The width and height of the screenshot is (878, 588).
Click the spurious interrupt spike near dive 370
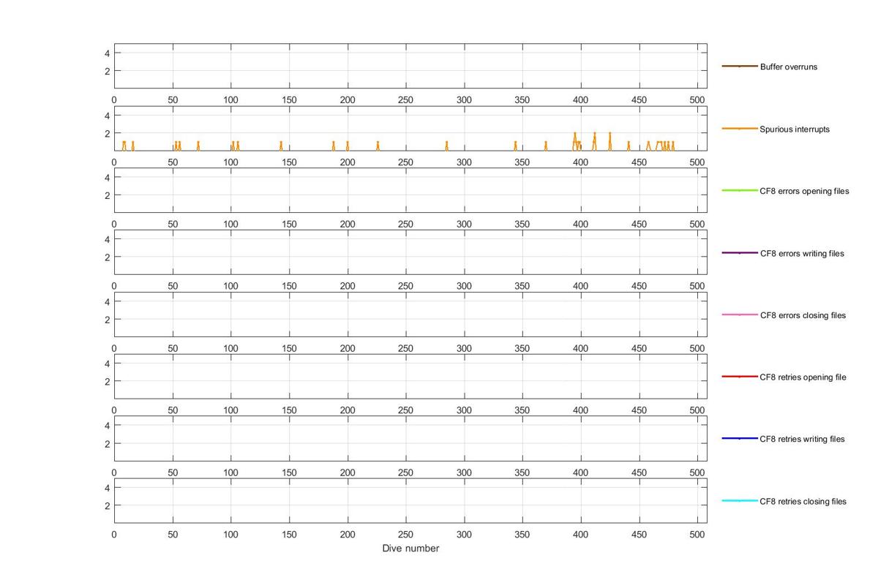tap(546, 146)
